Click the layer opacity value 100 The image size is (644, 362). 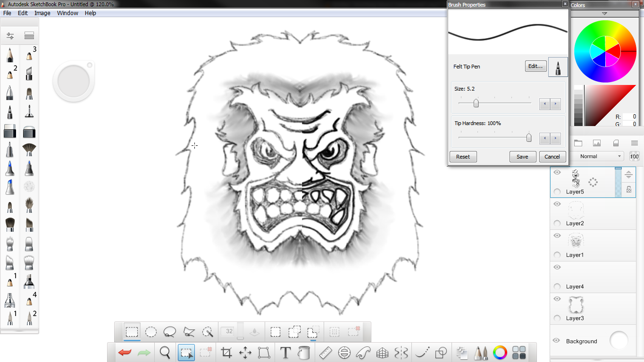[634, 157]
